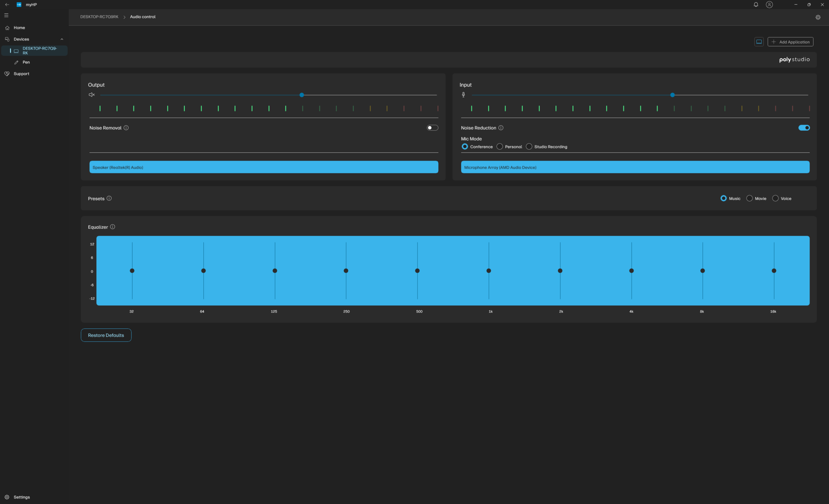Toggle the Noise Removal switch
The width and height of the screenshot is (829, 504).
pyautogui.click(x=432, y=128)
